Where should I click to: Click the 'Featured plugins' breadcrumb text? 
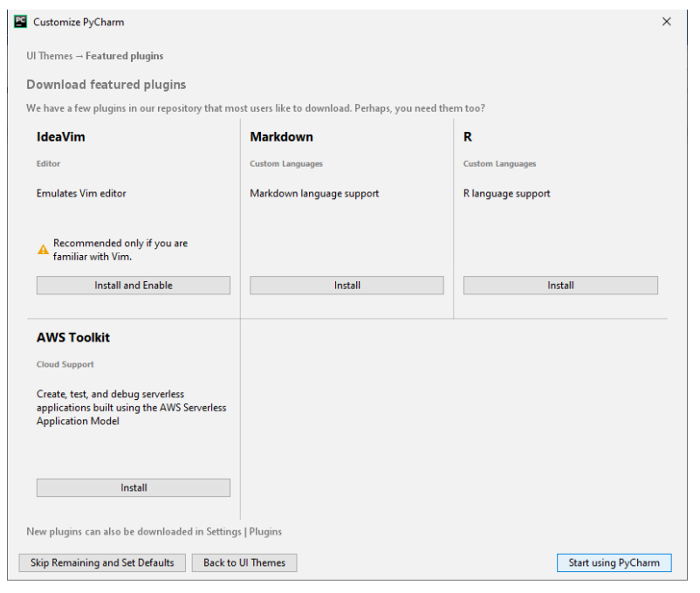tap(125, 56)
